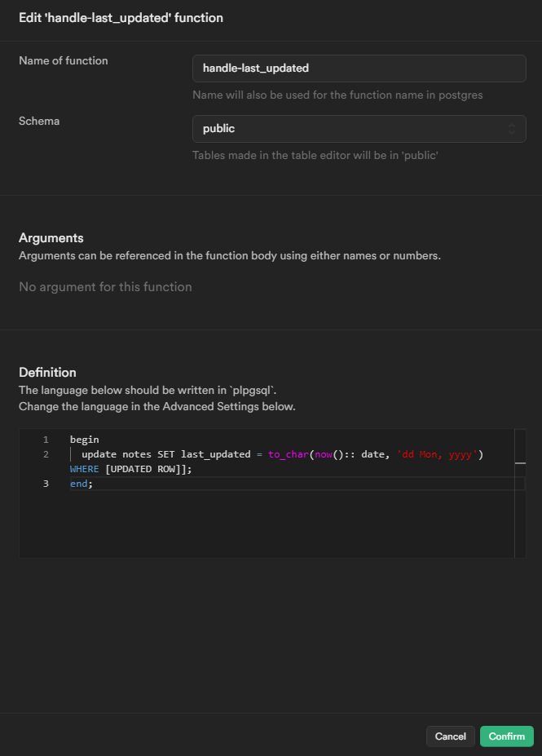Click line number 1 in the gutter

[46, 440]
